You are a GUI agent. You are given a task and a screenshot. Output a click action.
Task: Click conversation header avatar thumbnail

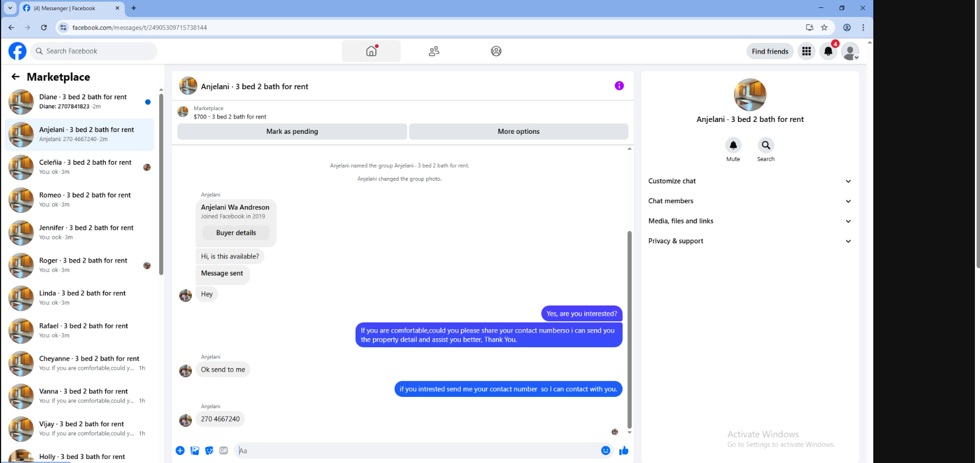point(188,86)
